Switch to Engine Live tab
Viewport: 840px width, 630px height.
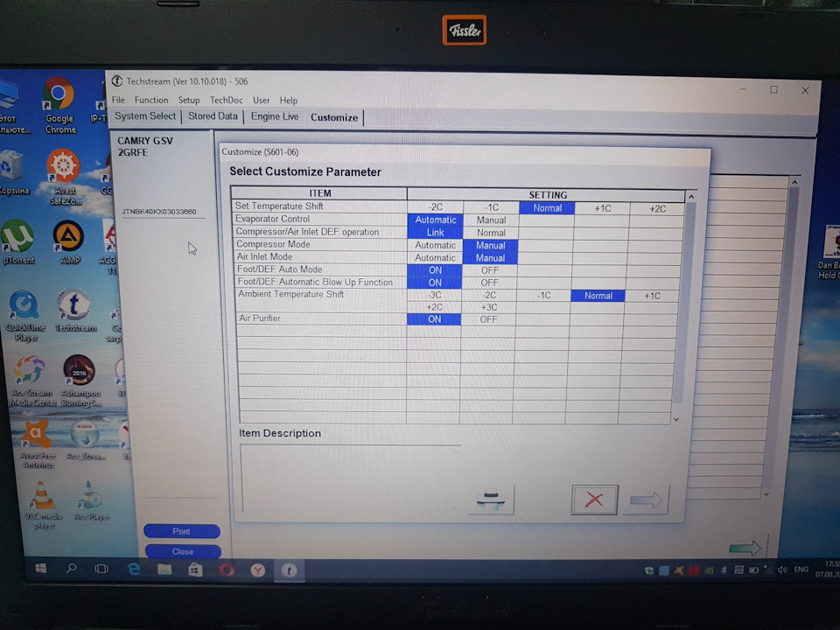point(275,116)
